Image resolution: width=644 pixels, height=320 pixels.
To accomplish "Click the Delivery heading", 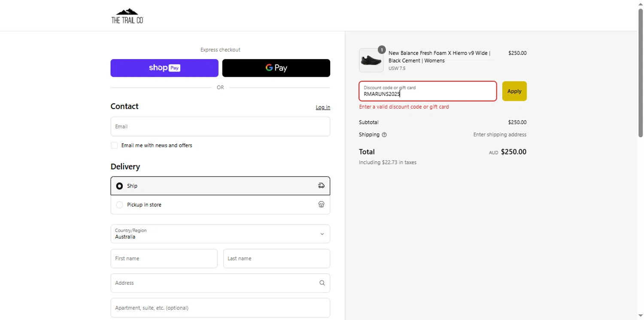I will point(125,166).
